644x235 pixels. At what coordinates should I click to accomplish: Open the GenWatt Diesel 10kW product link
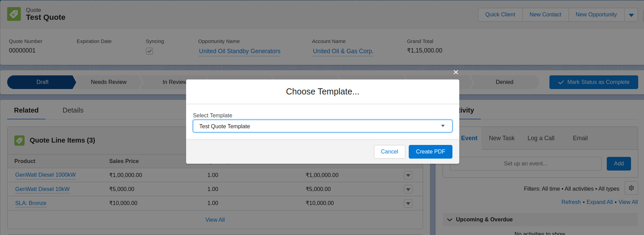point(42,189)
